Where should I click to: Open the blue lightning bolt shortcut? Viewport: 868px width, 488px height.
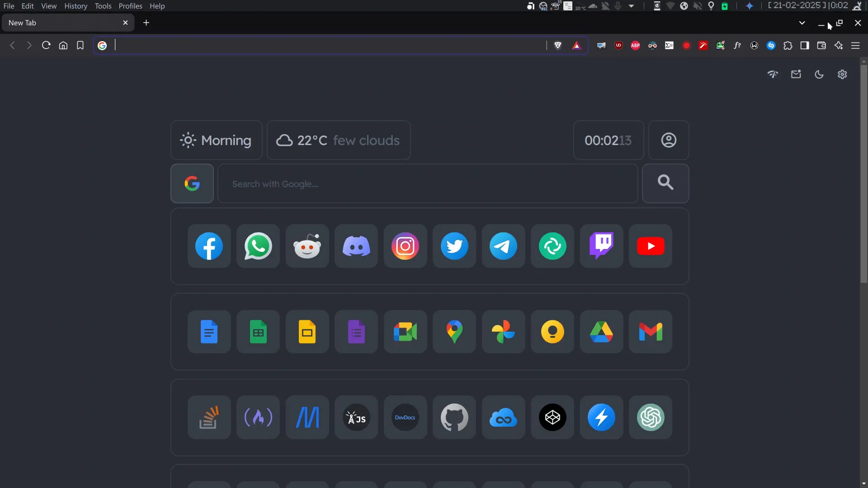pyautogui.click(x=602, y=418)
